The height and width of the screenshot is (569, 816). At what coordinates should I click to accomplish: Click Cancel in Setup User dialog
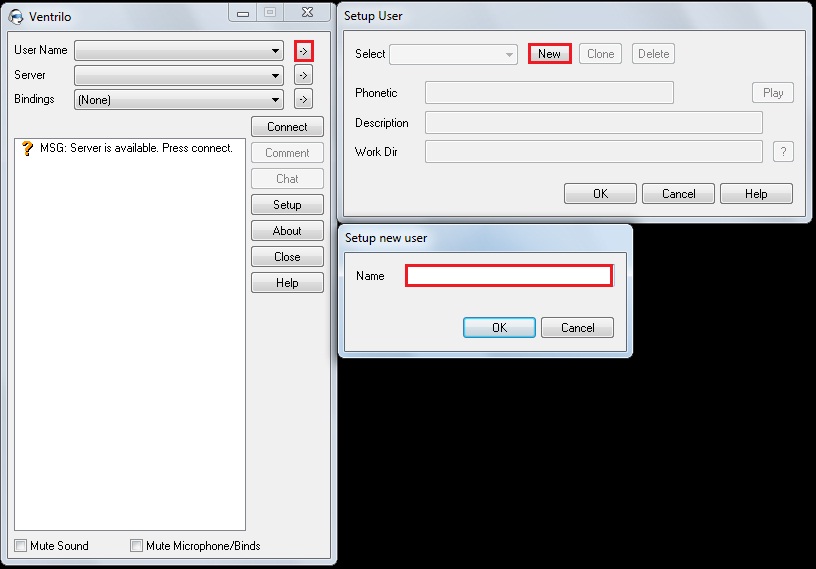point(679,194)
